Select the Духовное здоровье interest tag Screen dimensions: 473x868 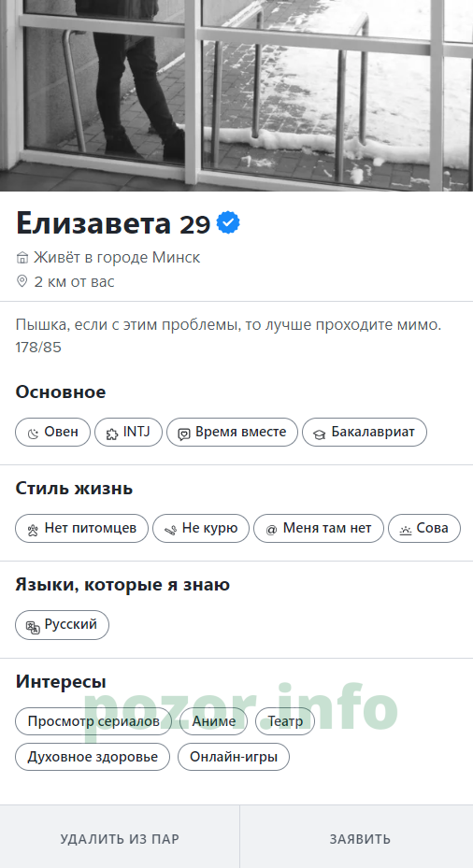click(93, 757)
